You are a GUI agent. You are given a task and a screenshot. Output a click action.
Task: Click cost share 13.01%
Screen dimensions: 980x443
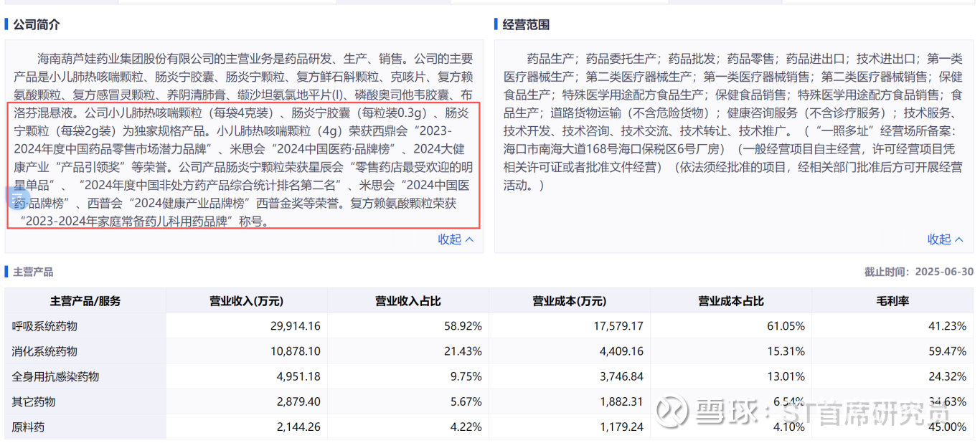coord(786,376)
